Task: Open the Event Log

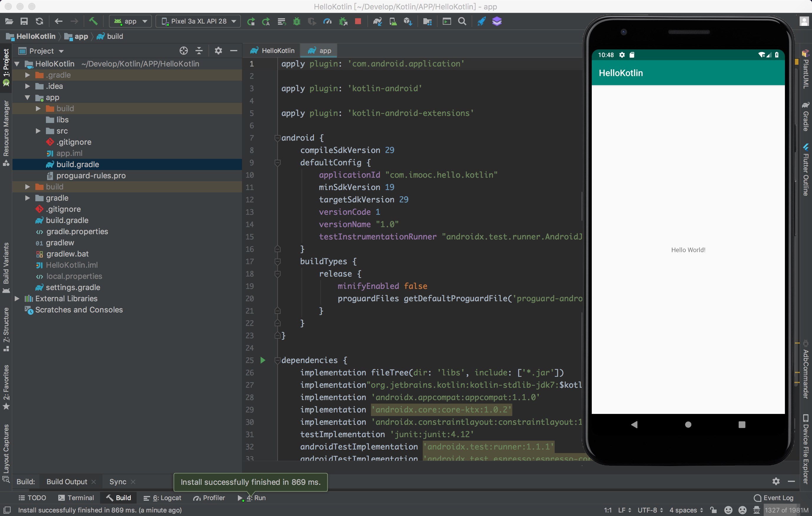Action: coord(773,498)
